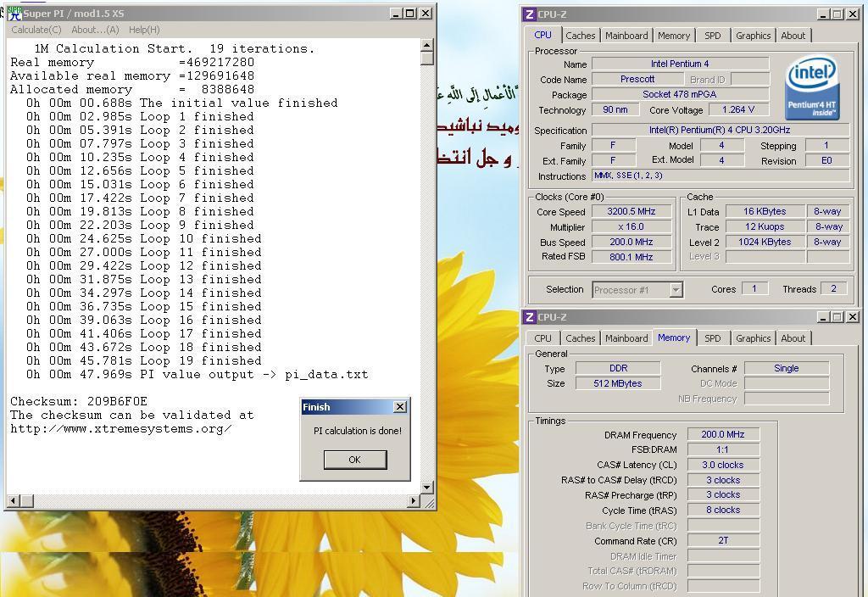The height and width of the screenshot is (597, 868).
Task: Maximize the Super PI window
Action: [x=409, y=14]
